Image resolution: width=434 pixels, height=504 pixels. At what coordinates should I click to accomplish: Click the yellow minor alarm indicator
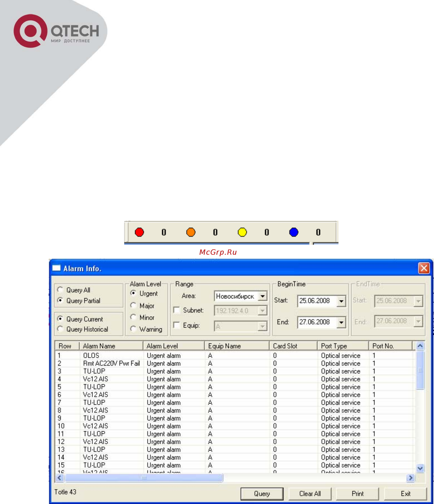point(242,232)
